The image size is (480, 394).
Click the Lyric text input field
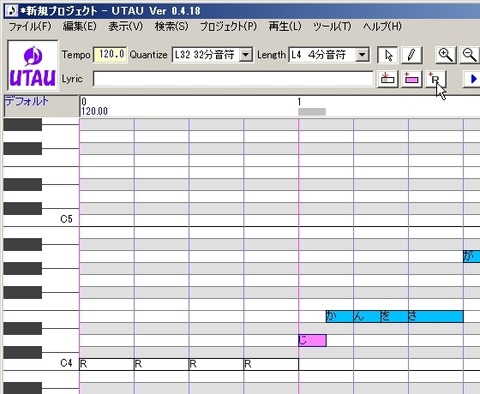(x=233, y=79)
